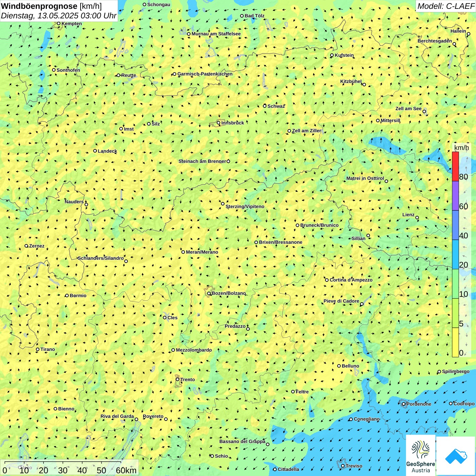
Task: Click the green 10 km/h legend color
Action: [x=455, y=284]
